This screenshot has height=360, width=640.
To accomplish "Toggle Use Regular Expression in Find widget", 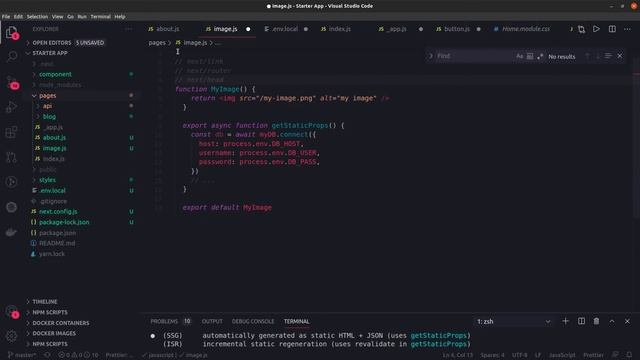I will 540,56.
